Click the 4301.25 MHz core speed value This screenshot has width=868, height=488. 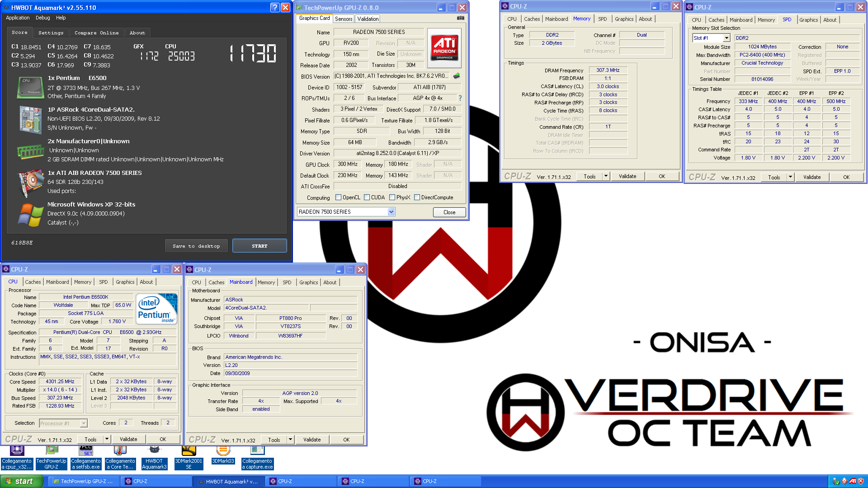[x=60, y=382]
